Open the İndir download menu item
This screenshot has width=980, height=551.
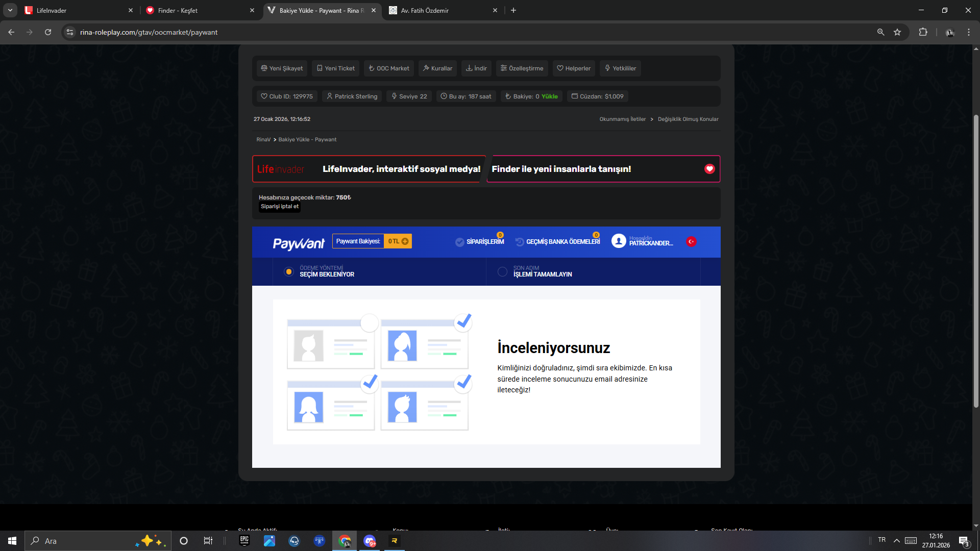pos(477,68)
